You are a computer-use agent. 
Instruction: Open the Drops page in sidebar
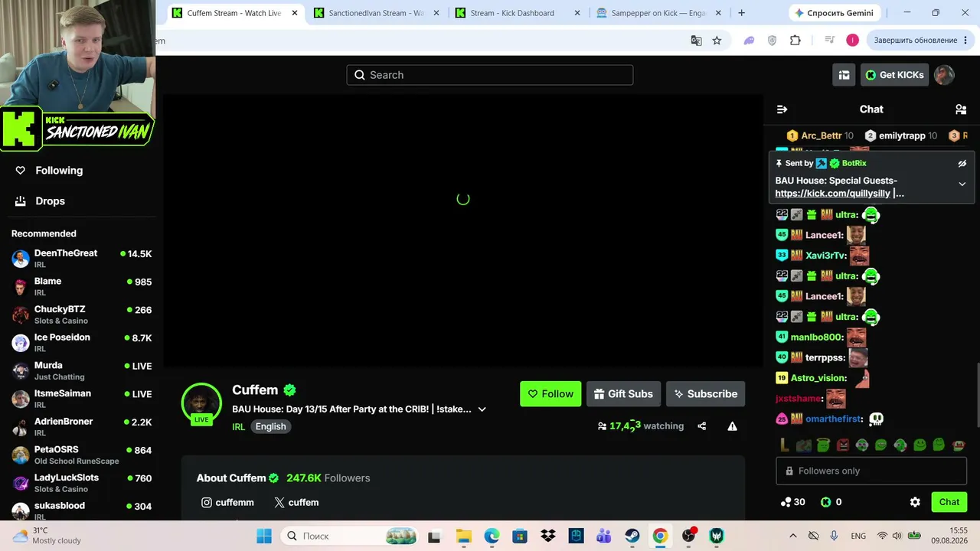pos(41,201)
